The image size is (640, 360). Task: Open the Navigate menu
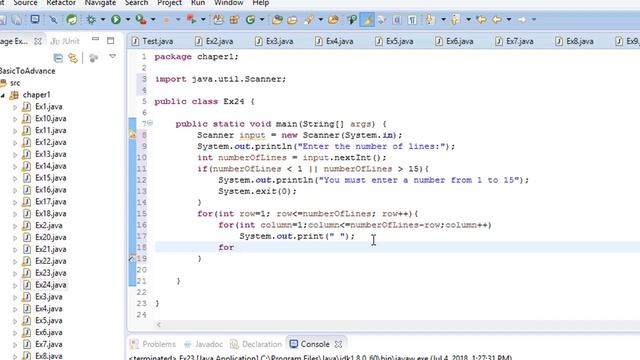pyautogui.click(x=100, y=3)
